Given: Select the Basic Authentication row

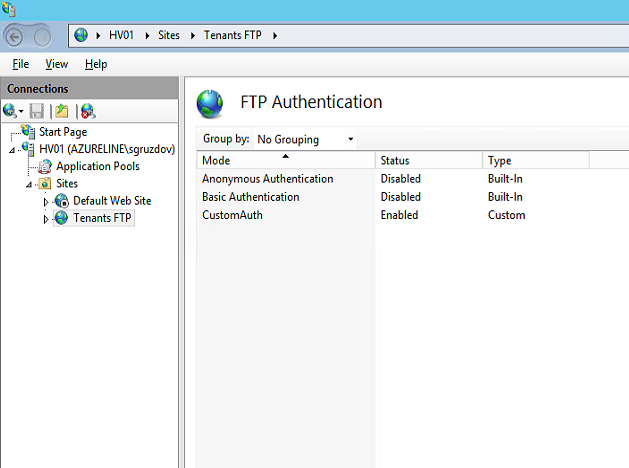Looking at the screenshot, I should pyautogui.click(x=393, y=197).
